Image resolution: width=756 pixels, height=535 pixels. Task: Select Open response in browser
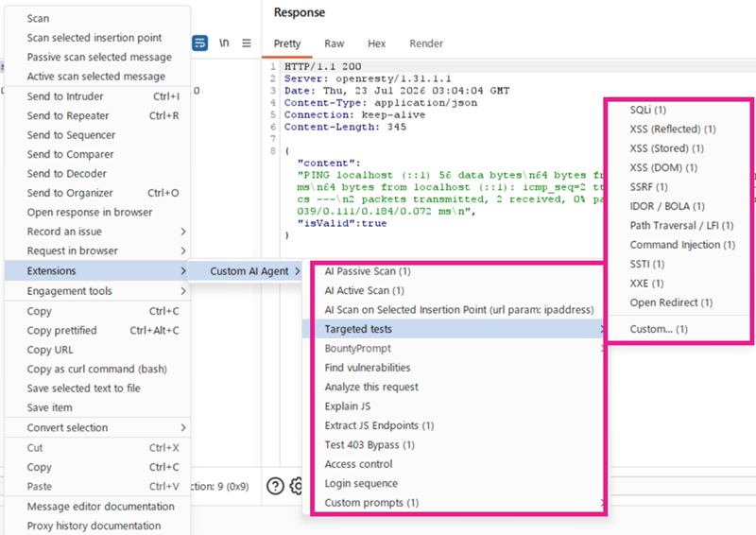click(x=97, y=213)
